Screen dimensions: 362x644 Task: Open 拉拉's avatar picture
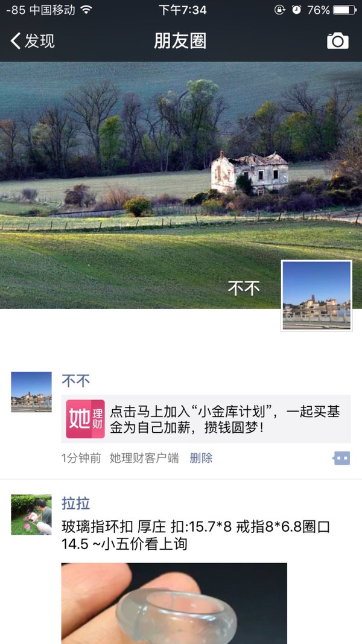tap(31, 515)
